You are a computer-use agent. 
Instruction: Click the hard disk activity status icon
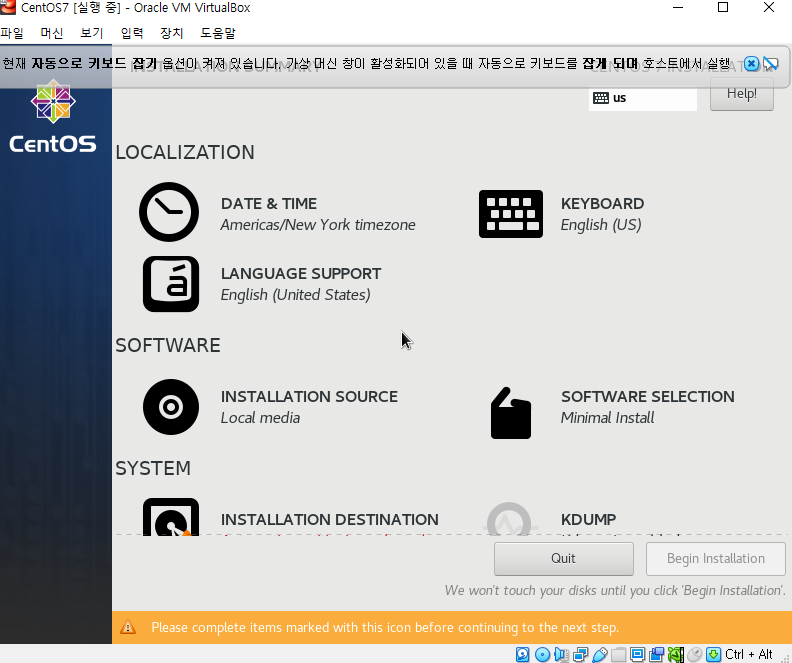point(523,654)
